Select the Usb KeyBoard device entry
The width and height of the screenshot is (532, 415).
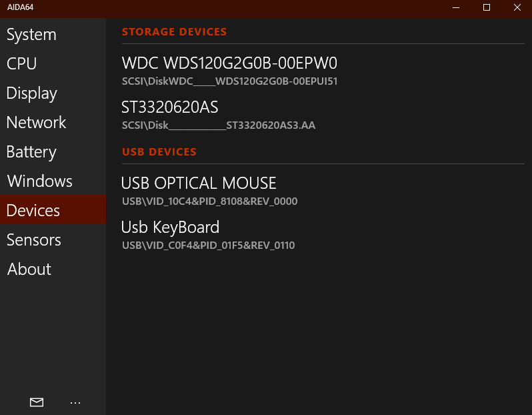point(170,228)
